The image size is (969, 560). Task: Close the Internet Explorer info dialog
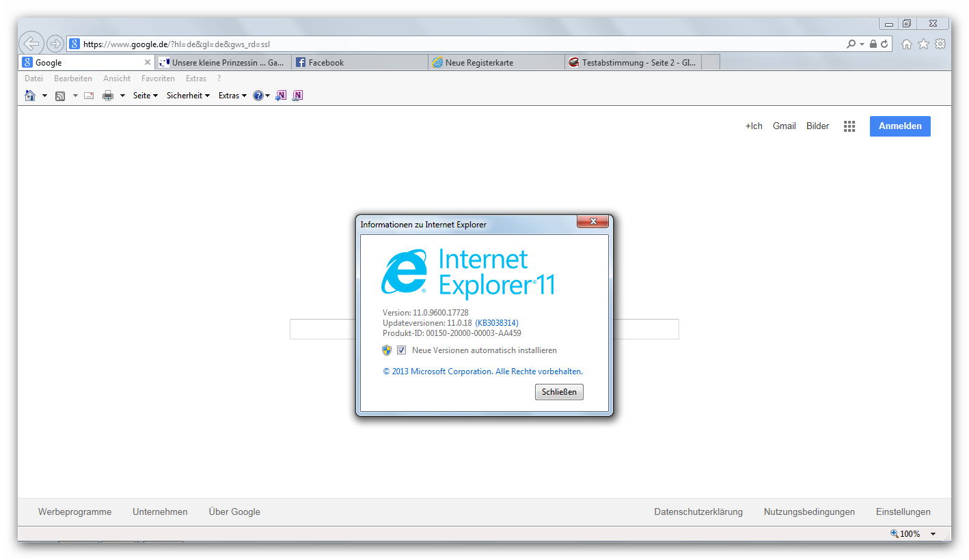[593, 221]
